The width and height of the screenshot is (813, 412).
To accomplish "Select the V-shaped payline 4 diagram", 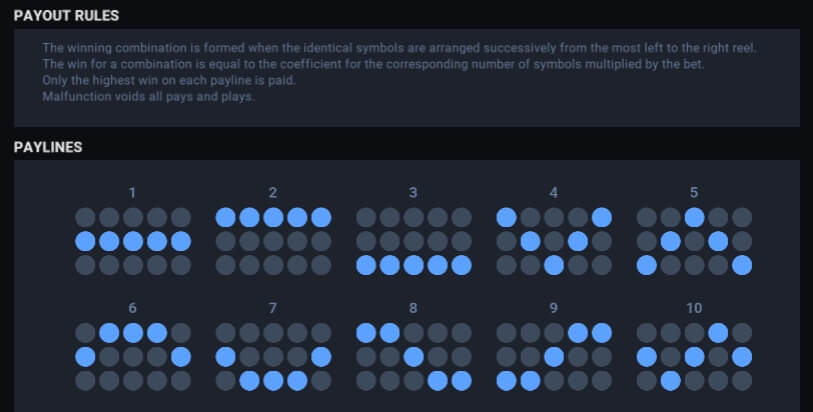I will (x=554, y=241).
